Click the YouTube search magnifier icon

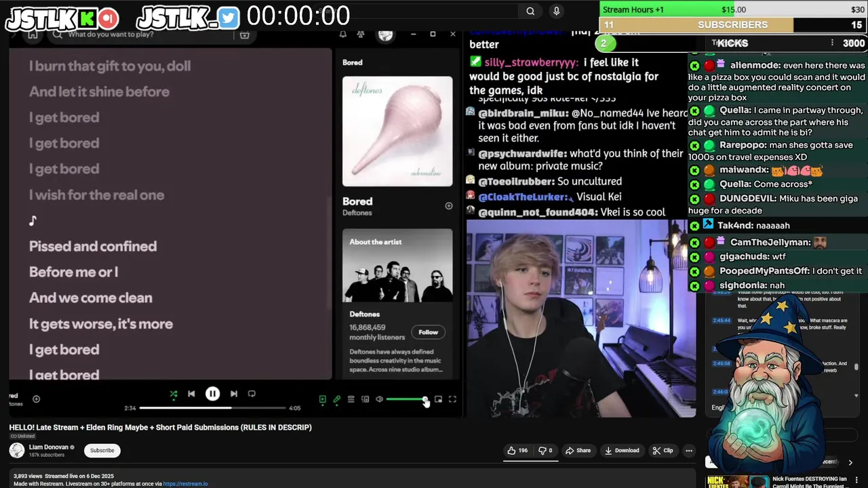coord(530,11)
